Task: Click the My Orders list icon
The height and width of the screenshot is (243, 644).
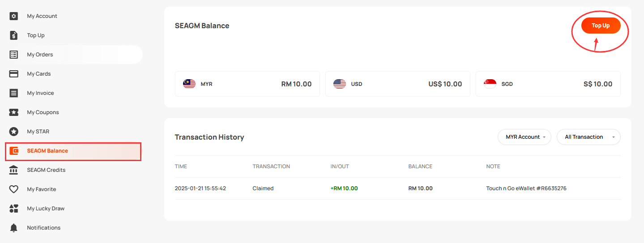Action: coord(14,55)
